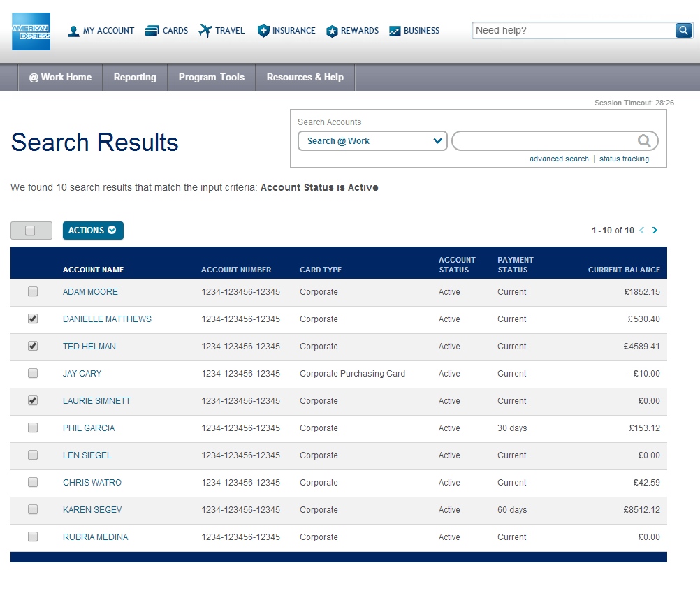Click the Cards icon in header
The width and height of the screenshot is (700, 605).
pyautogui.click(x=152, y=31)
